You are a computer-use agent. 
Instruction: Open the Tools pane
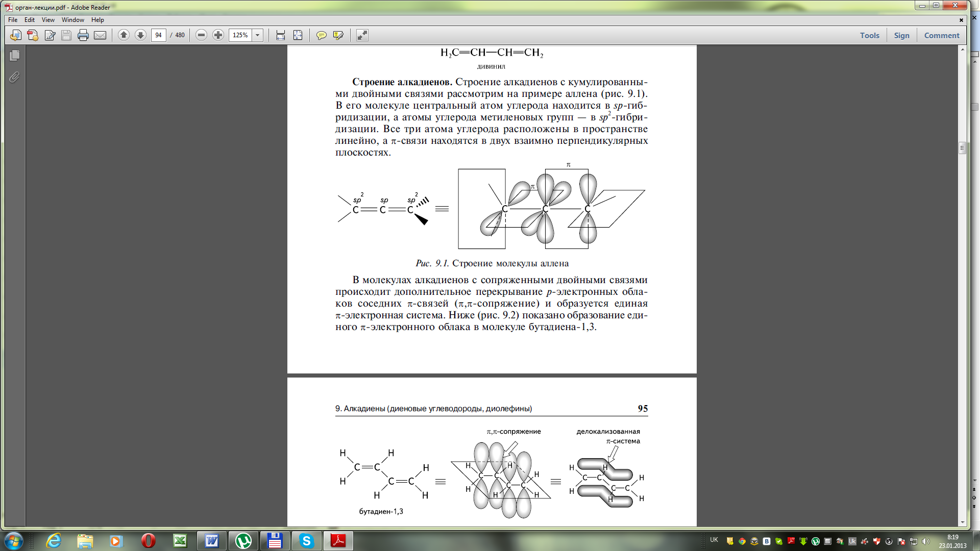(869, 35)
